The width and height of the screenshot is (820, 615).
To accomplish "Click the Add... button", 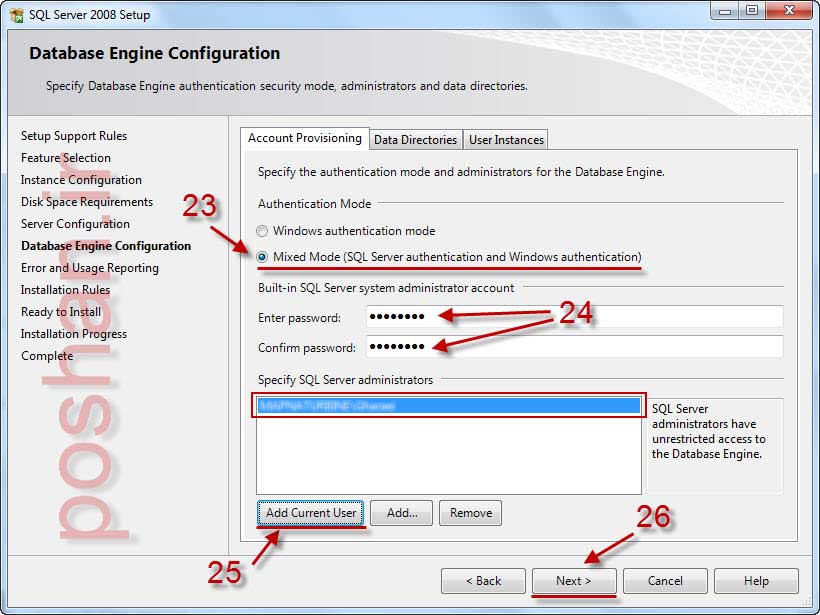I will [401, 513].
